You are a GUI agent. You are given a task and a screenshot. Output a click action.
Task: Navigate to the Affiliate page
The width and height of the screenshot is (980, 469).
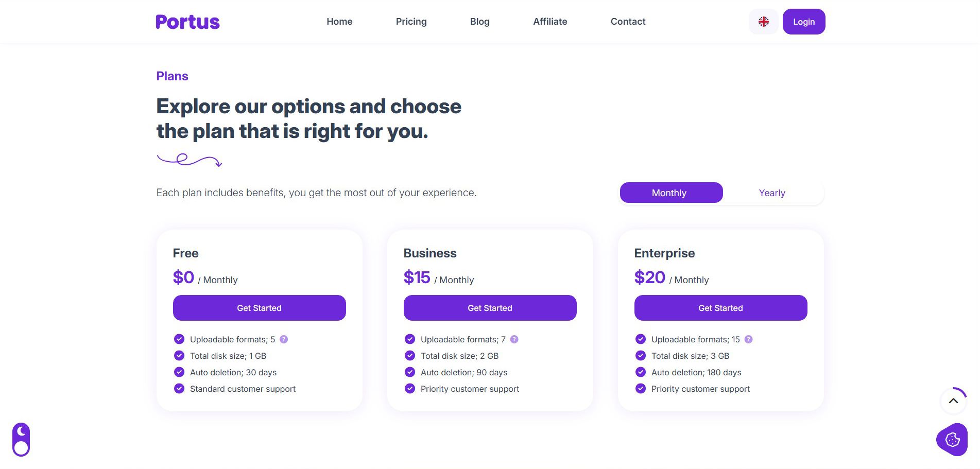point(550,22)
